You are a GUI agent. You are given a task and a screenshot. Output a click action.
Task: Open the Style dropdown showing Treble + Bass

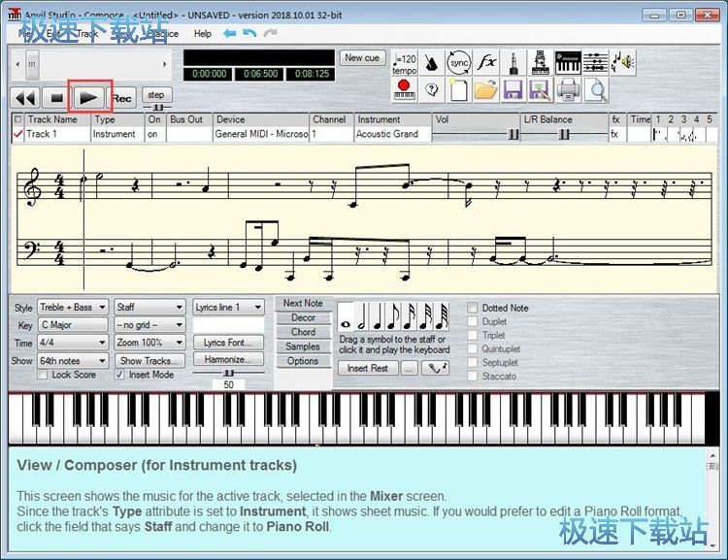click(x=73, y=307)
